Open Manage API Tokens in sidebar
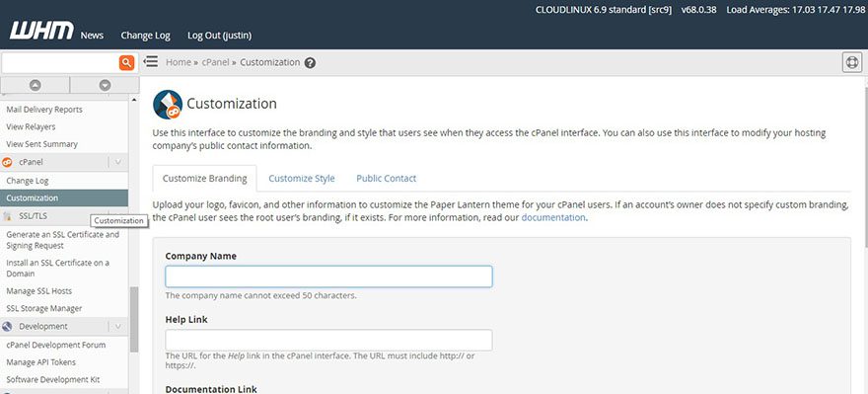Image resolution: width=868 pixels, height=394 pixels. click(x=41, y=361)
